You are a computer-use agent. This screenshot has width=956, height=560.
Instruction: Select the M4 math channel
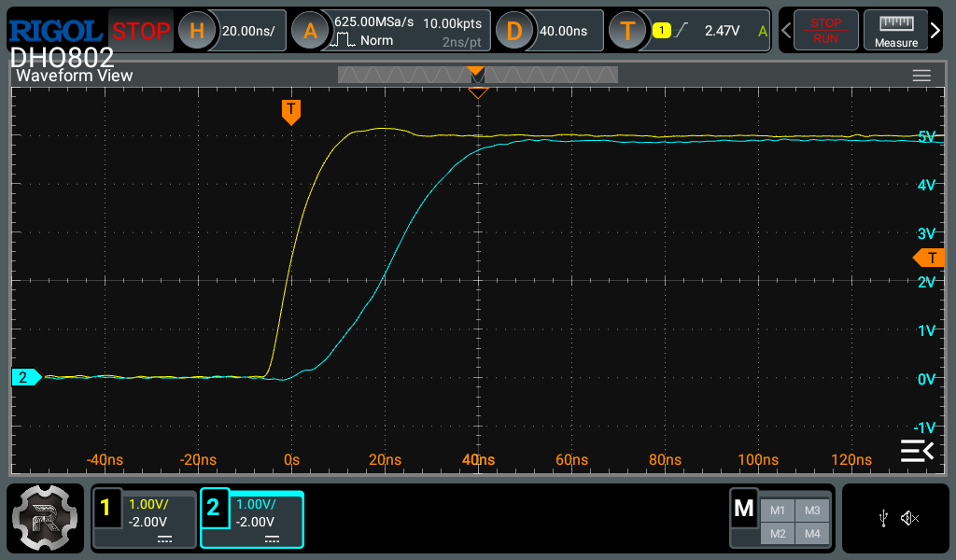811,533
